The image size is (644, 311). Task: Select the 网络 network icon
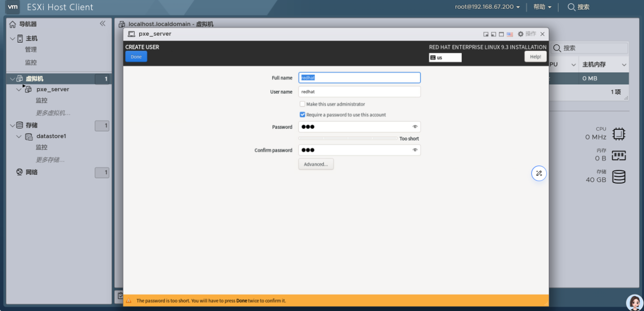click(20, 172)
